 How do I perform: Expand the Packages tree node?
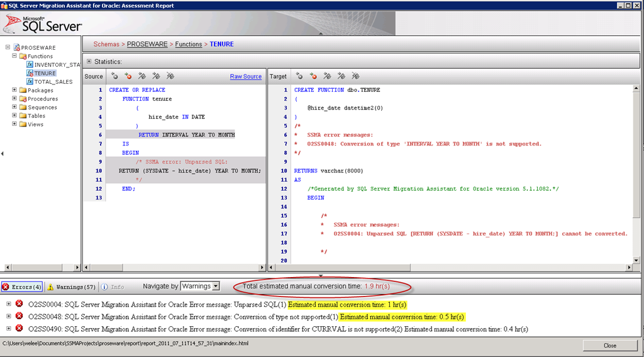click(14, 89)
